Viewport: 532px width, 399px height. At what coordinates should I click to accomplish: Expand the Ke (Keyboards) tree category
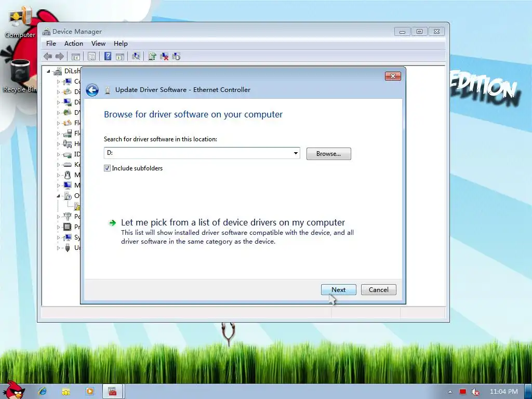[58, 165]
